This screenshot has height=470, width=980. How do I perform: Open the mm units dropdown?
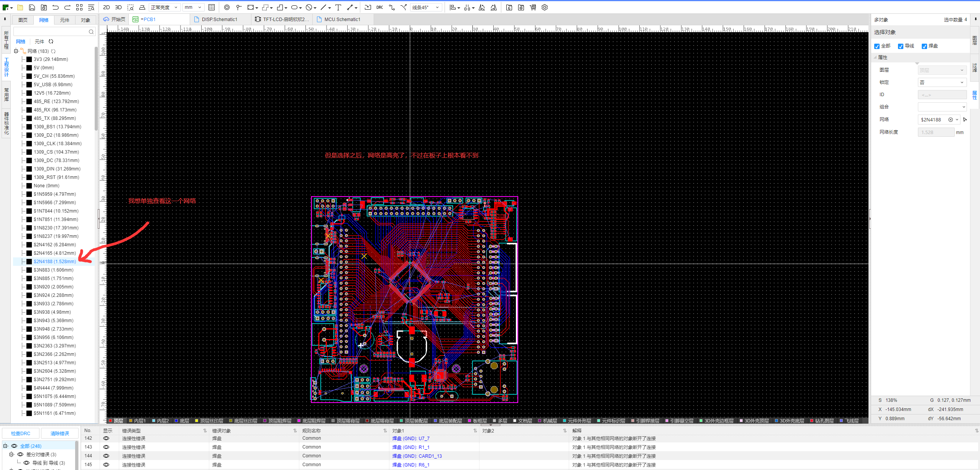(x=193, y=7)
